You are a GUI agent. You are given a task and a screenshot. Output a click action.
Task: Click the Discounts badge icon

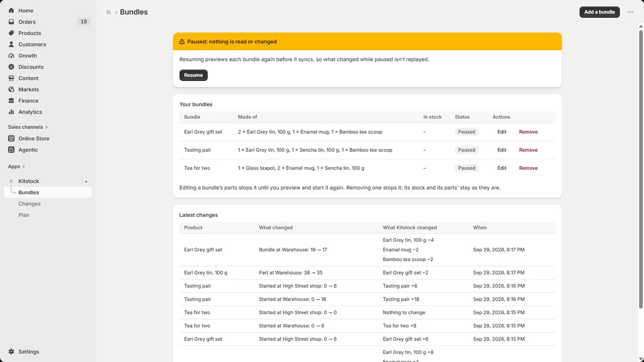point(11,67)
